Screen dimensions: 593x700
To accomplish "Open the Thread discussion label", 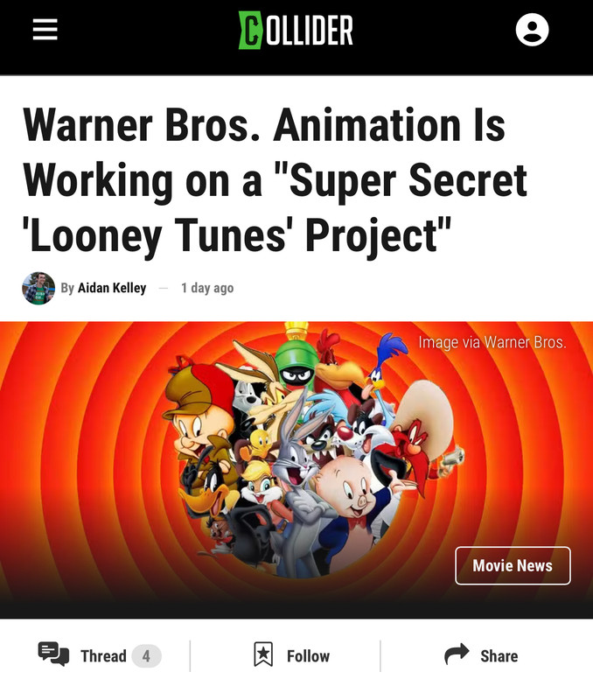I will point(103,656).
